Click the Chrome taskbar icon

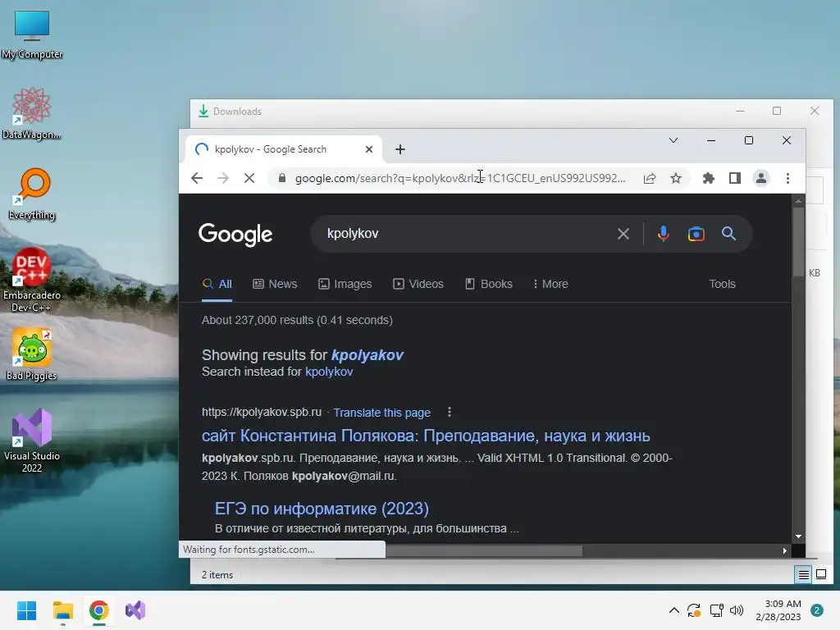[99, 610]
